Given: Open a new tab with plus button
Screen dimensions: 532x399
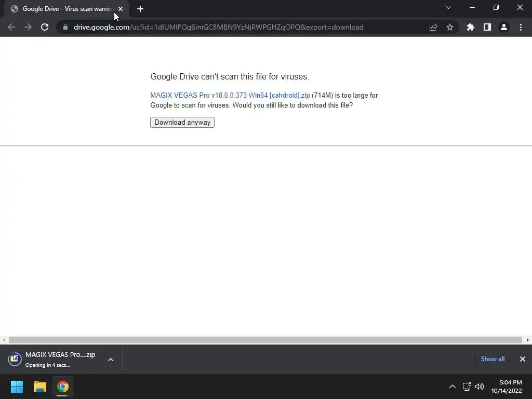Looking at the screenshot, I should (140, 9).
